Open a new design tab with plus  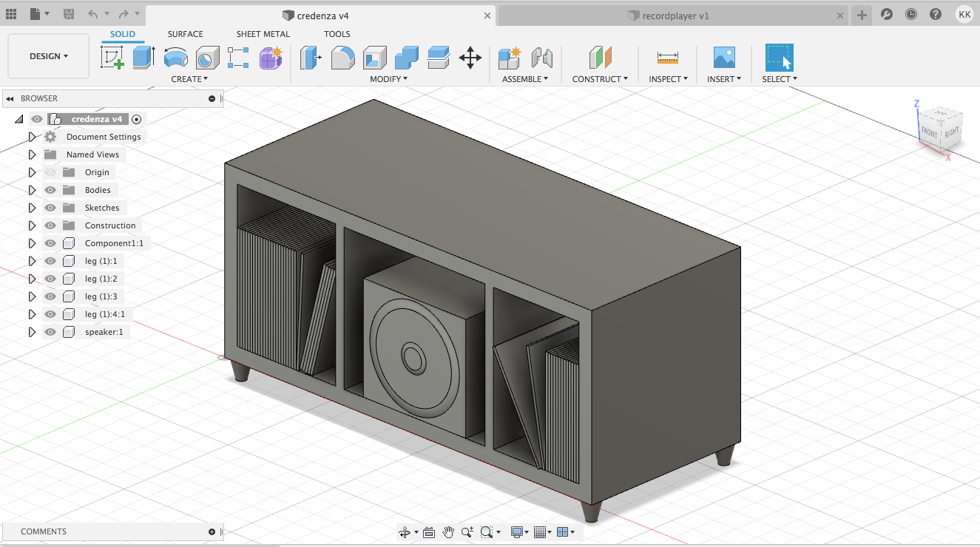coord(861,15)
